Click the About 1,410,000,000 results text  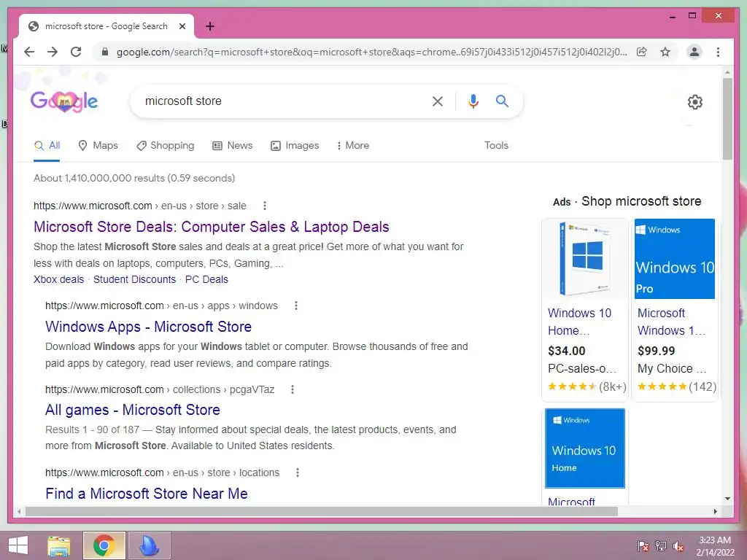[x=134, y=178]
